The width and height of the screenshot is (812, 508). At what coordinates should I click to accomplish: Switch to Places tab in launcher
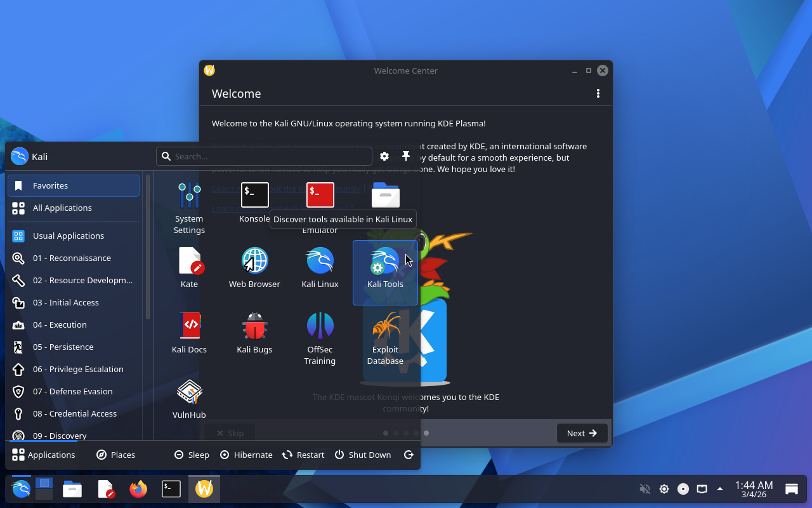tap(115, 455)
